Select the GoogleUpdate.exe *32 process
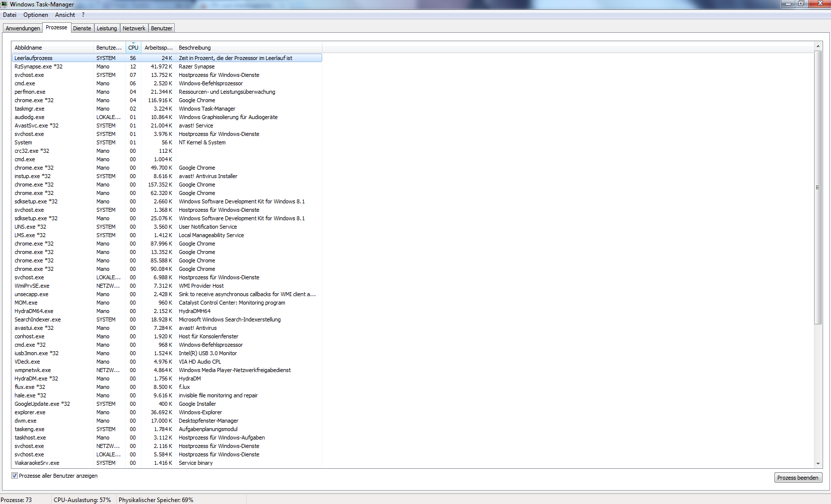The height and width of the screenshot is (504, 831). (x=167, y=404)
